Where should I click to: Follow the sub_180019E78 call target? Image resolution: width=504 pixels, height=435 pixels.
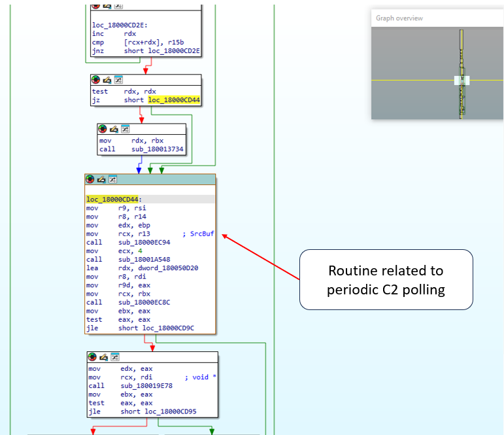(146, 386)
